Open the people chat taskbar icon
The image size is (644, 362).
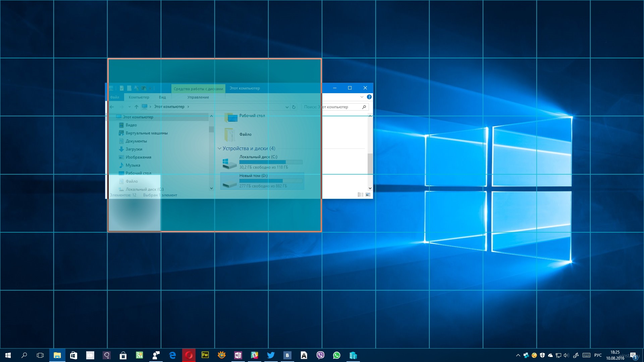156,355
